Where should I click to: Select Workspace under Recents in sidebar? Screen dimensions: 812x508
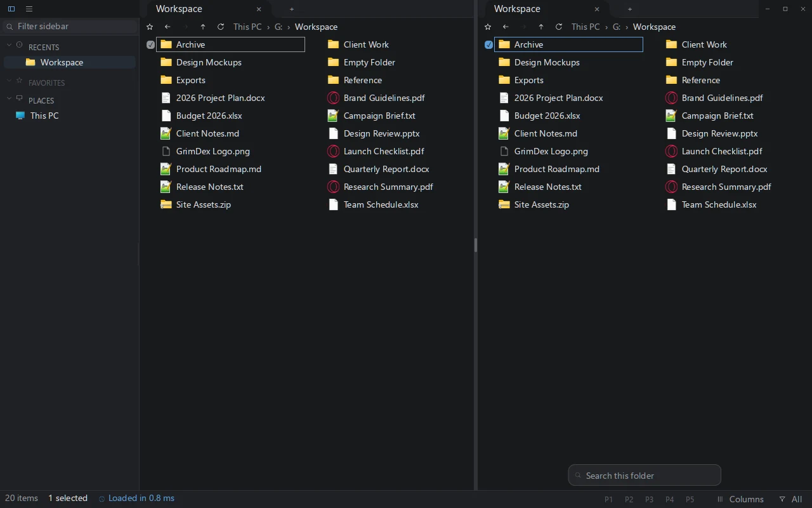tap(70, 62)
